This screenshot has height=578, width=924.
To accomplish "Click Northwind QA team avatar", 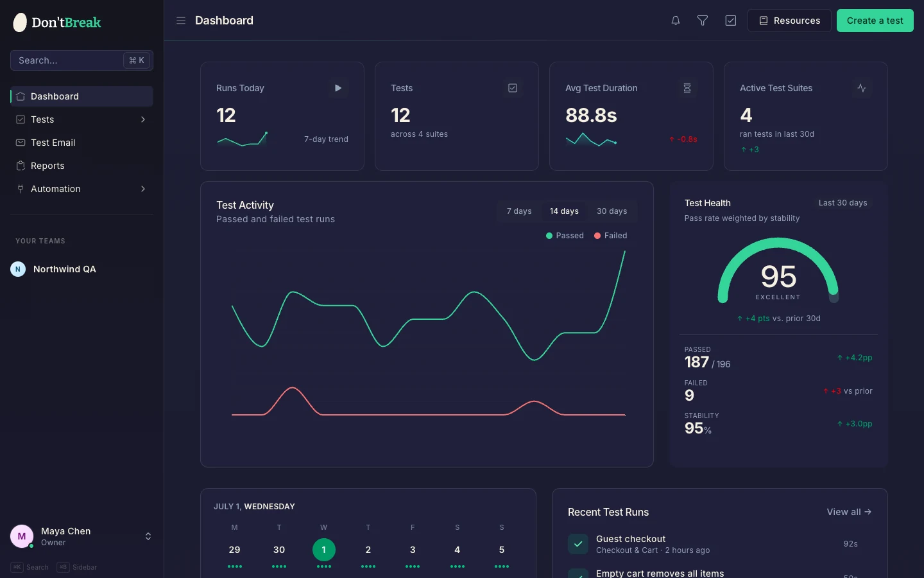I will 18,269.
